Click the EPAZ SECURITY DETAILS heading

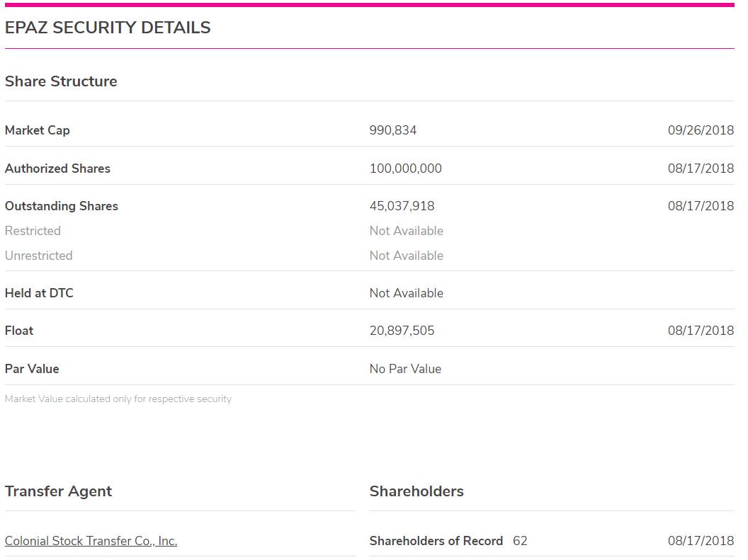pyautogui.click(x=108, y=28)
